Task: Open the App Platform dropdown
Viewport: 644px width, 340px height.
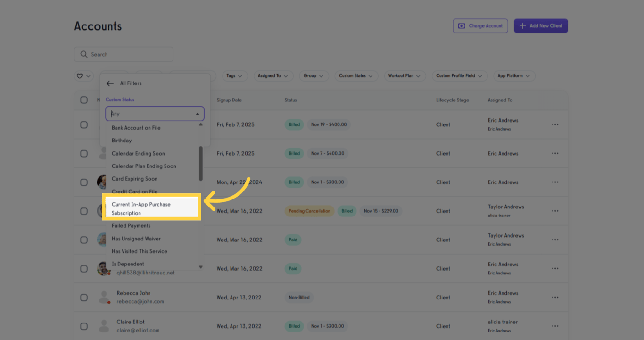Action: click(514, 75)
